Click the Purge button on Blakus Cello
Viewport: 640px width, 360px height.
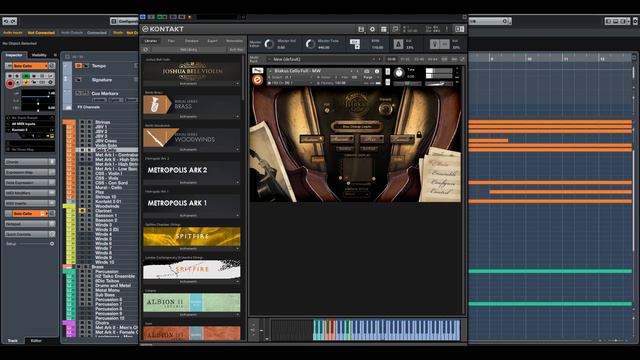pos(368,77)
